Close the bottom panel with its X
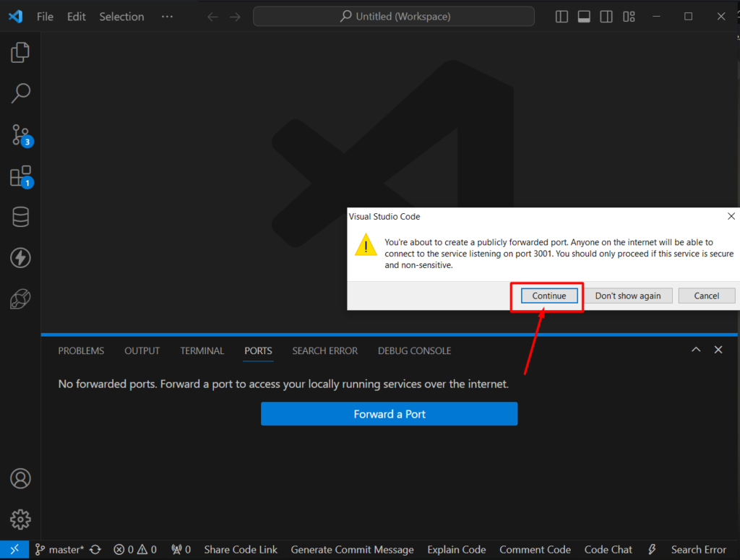 tap(718, 350)
